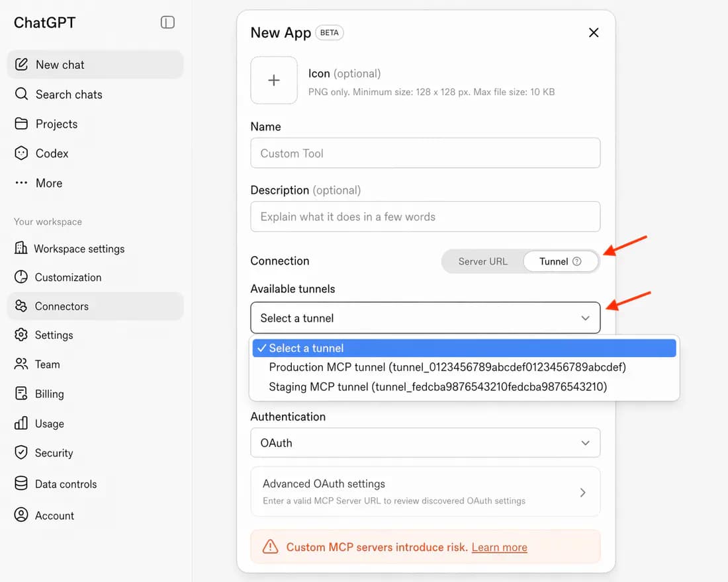The width and height of the screenshot is (728, 582).
Task: Click the Settings gear icon
Action: (x=21, y=334)
